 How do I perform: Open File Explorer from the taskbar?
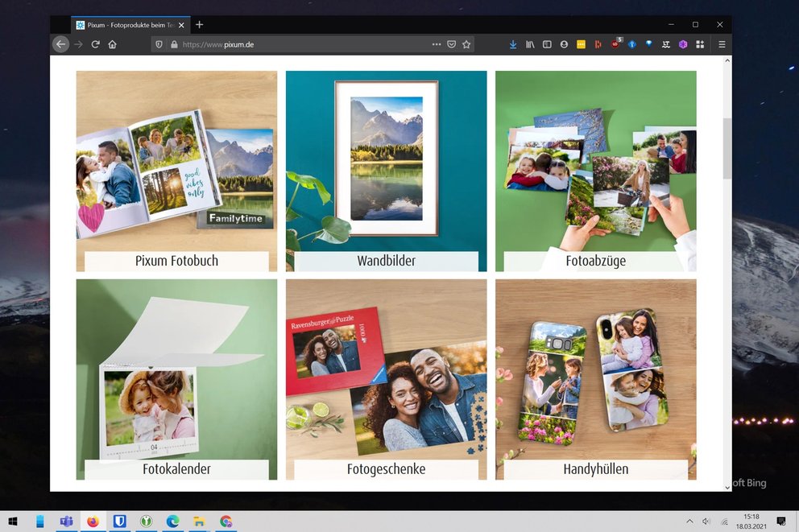point(199,522)
